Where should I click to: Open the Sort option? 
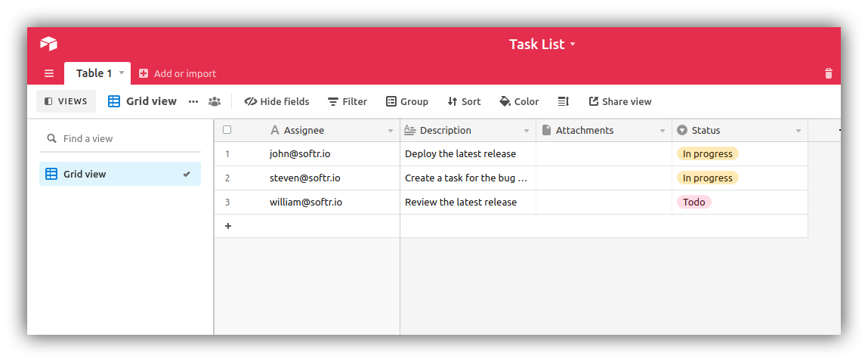pos(464,101)
